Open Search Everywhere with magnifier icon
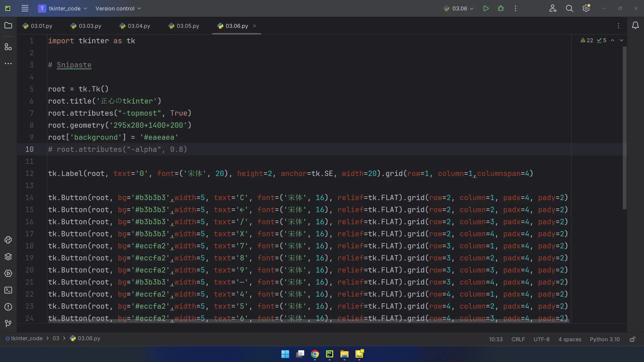This screenshot has width=644, height=362. click(x=570, y=8)
